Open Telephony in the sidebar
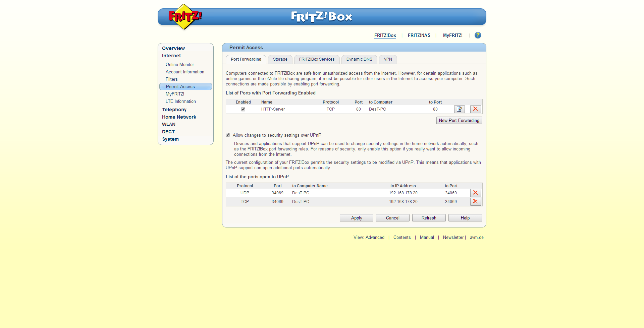 pyautogui.click(x=174, y=110)
